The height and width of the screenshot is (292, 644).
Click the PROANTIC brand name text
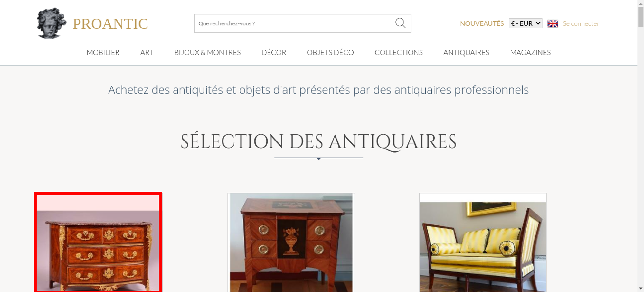click(110, 24)
